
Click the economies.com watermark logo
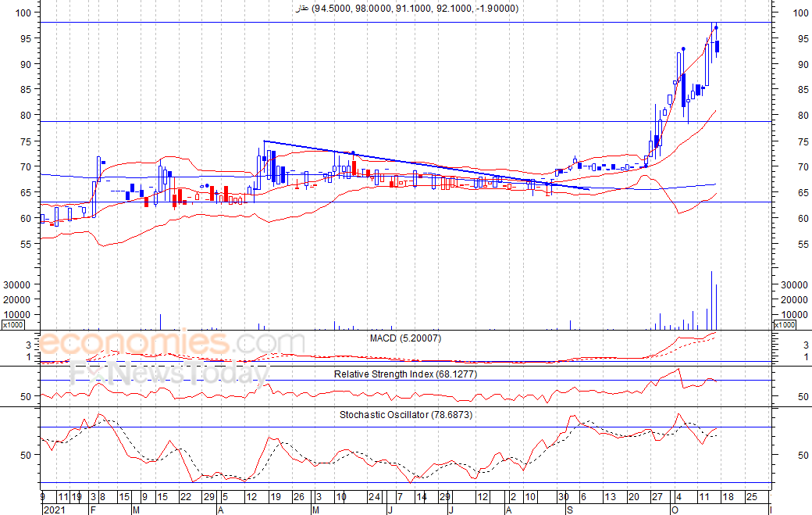coord(172,342)
